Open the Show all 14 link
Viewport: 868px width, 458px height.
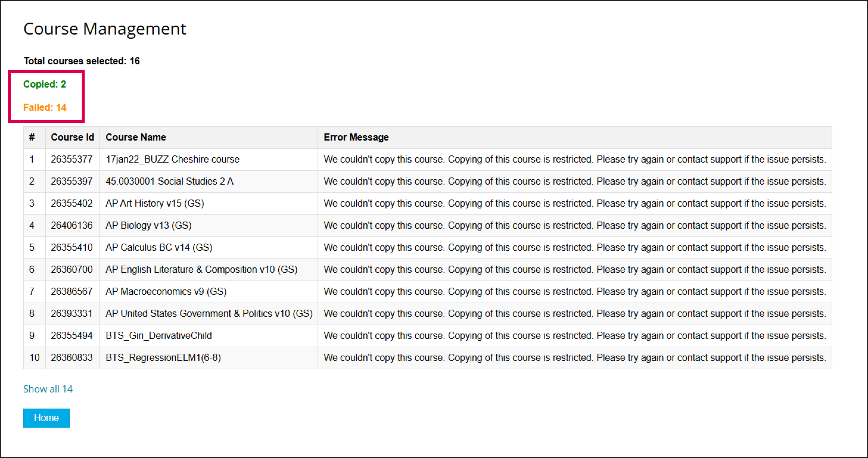[48, 389]
